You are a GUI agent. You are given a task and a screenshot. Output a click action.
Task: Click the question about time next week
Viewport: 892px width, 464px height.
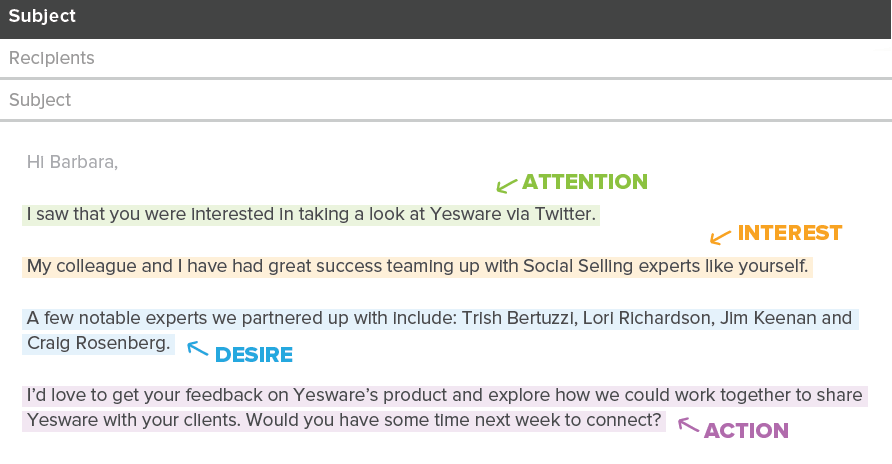coord(453,421)
